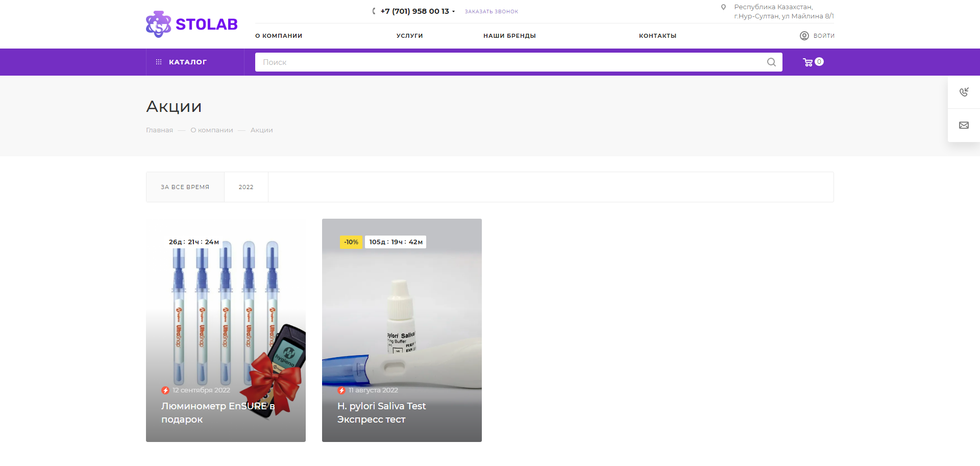The image size is (980, 466).
Task: Click the Войти login link
Action: [x=824, y=36]
